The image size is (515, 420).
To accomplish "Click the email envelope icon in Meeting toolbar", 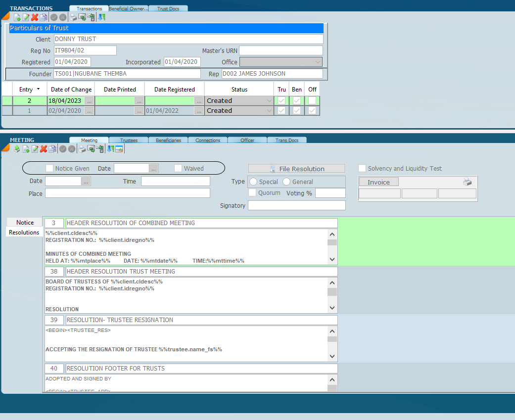I will click(91, 149).
